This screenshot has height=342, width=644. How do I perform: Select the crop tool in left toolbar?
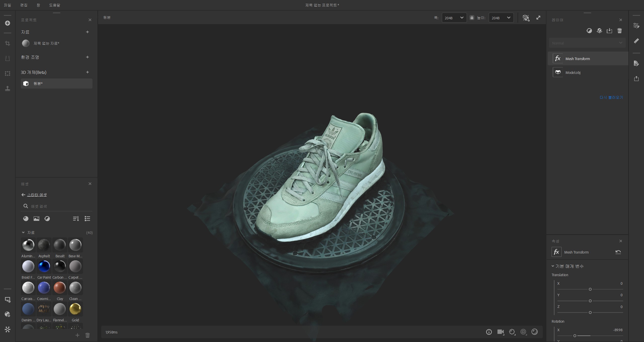(x=8, y=43)
